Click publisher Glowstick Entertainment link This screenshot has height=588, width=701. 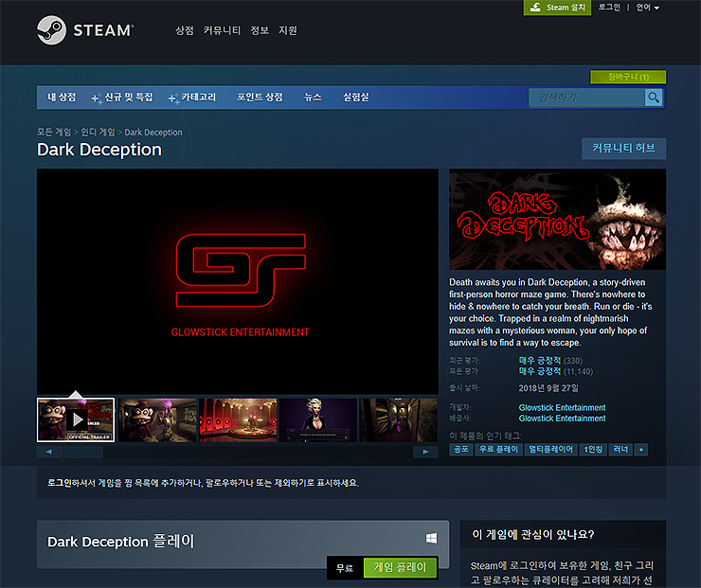[562, 419]
